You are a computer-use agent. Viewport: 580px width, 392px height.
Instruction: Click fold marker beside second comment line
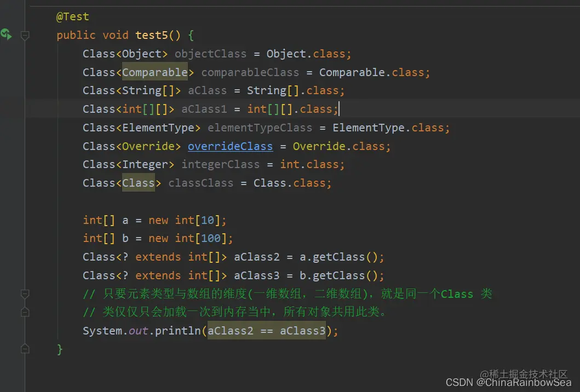[25, 312]
